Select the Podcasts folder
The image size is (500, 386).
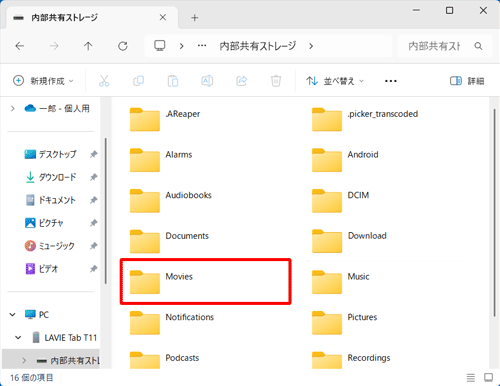coord(165,360)
